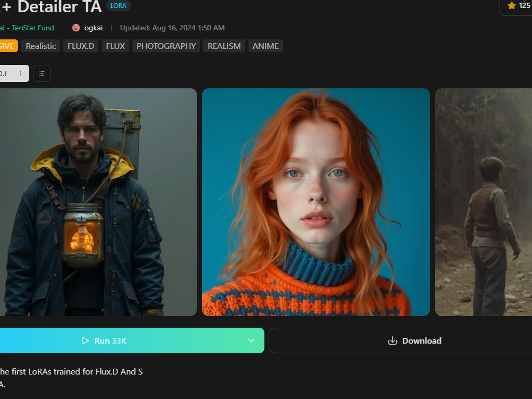Open the image of man carrying glowing jar

(98, 202)
